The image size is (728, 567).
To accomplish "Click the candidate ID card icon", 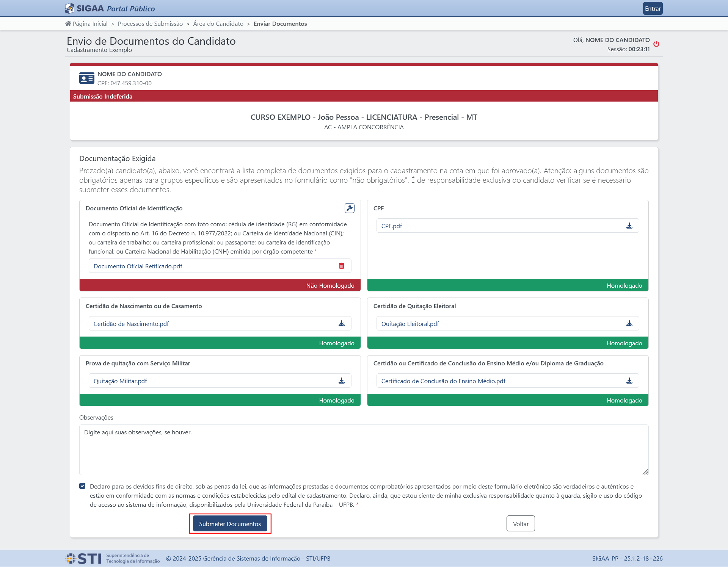I will coord(86,78).
